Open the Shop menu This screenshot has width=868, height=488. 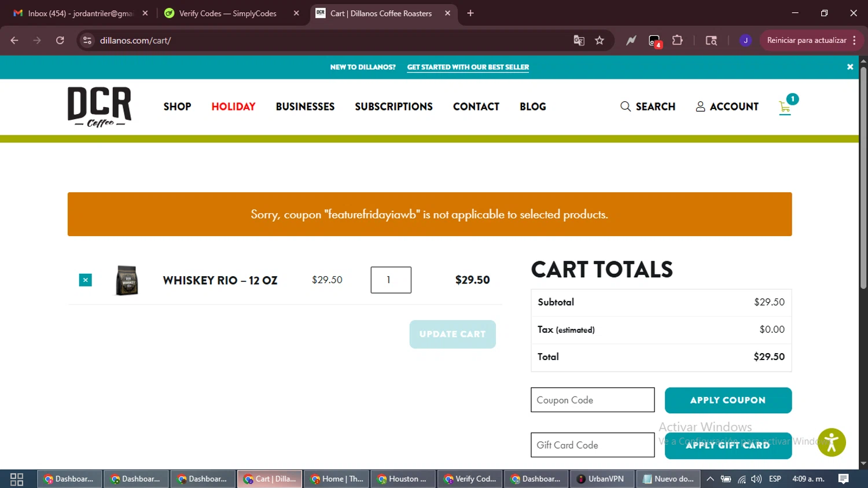click(x=177, y=107)
